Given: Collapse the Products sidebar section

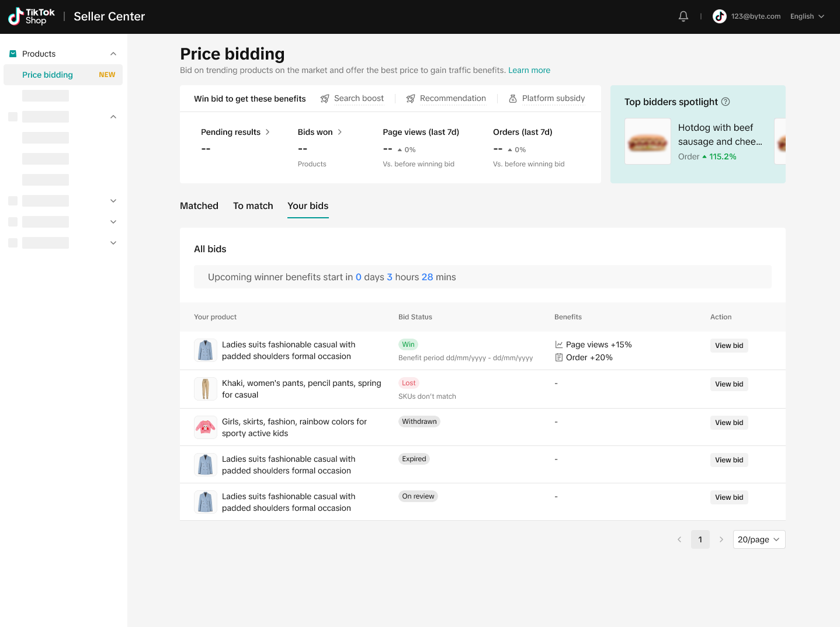Looking at the screenshot, I should tap(113, 54).
